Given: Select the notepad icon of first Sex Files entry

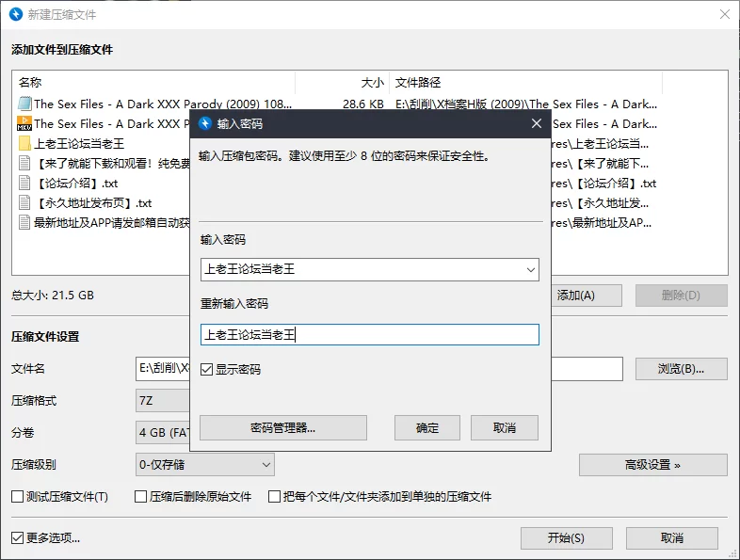Looking at the screenshot, I should 24,104.
